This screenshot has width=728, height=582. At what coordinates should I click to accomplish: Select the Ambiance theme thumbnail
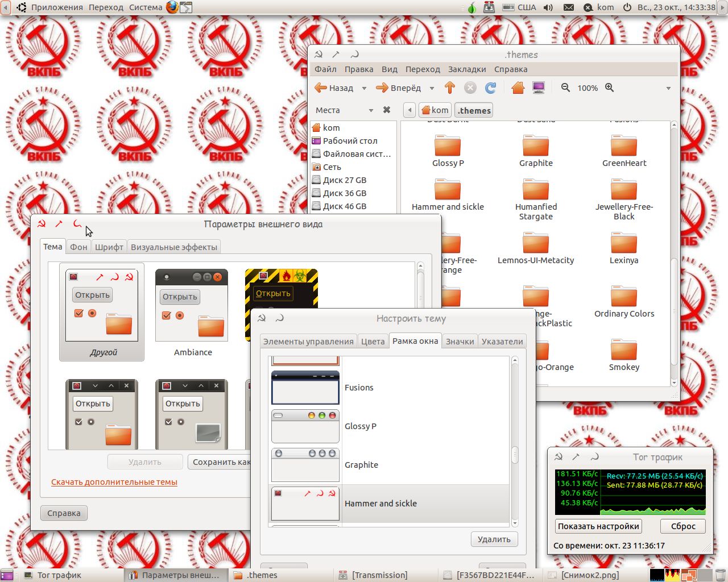[x=192, y=312]
